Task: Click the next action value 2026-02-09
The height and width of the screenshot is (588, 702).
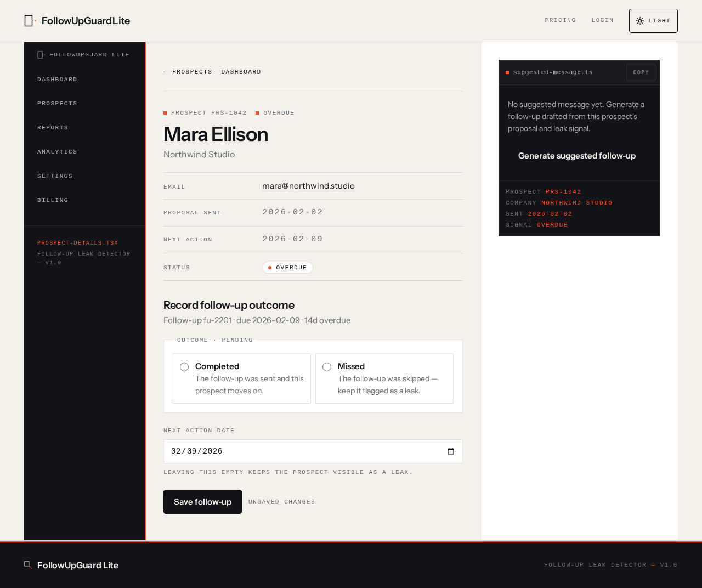Action: (292, 239)
